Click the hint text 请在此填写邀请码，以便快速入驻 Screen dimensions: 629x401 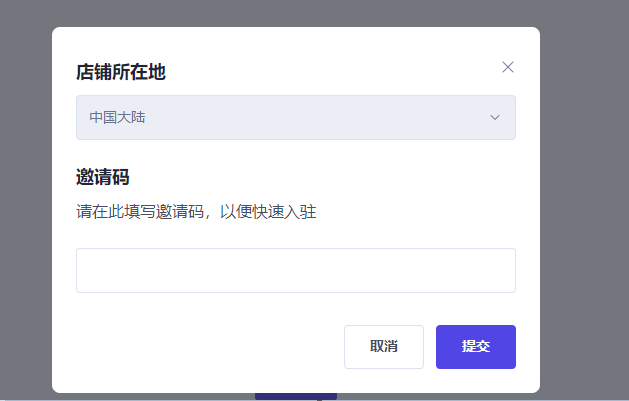196,212
